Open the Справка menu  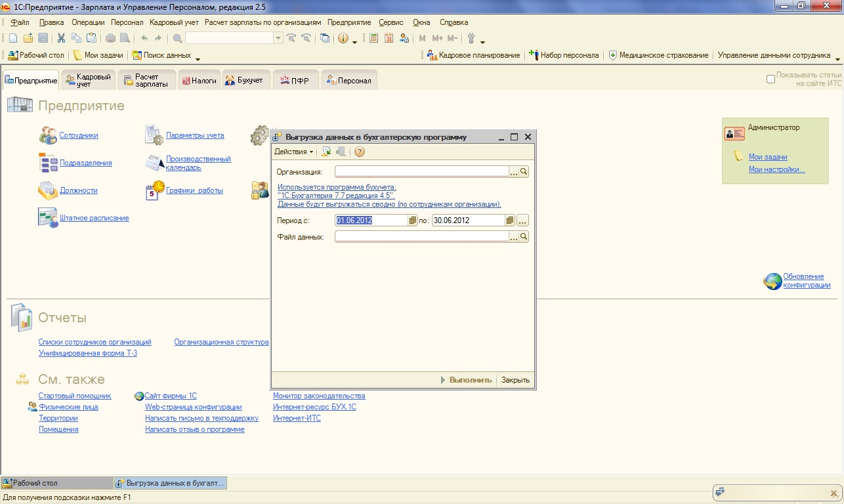pos(454,22)
